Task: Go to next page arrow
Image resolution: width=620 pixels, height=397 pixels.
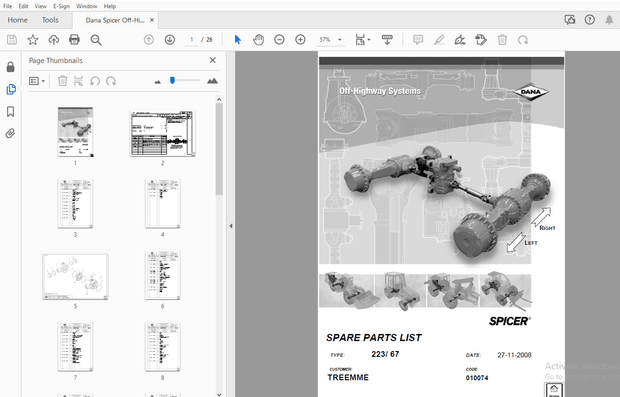Action: [170, 40]
